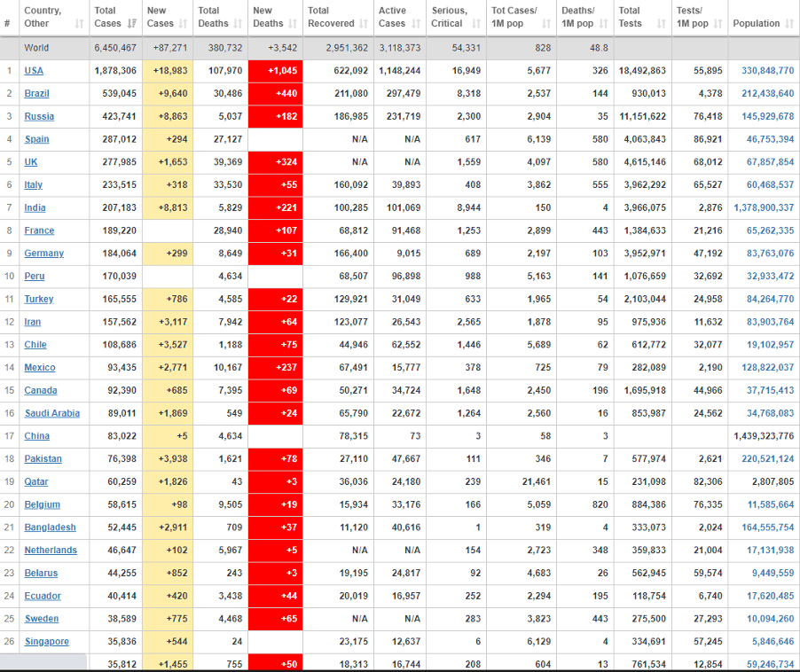Click the # rank column header

7,23
